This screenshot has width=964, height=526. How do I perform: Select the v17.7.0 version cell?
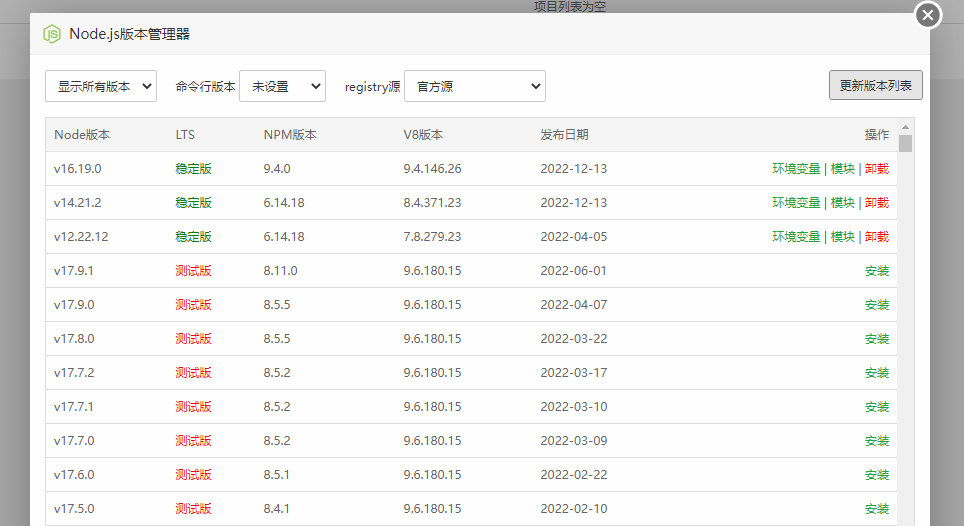tap(74, 441)
